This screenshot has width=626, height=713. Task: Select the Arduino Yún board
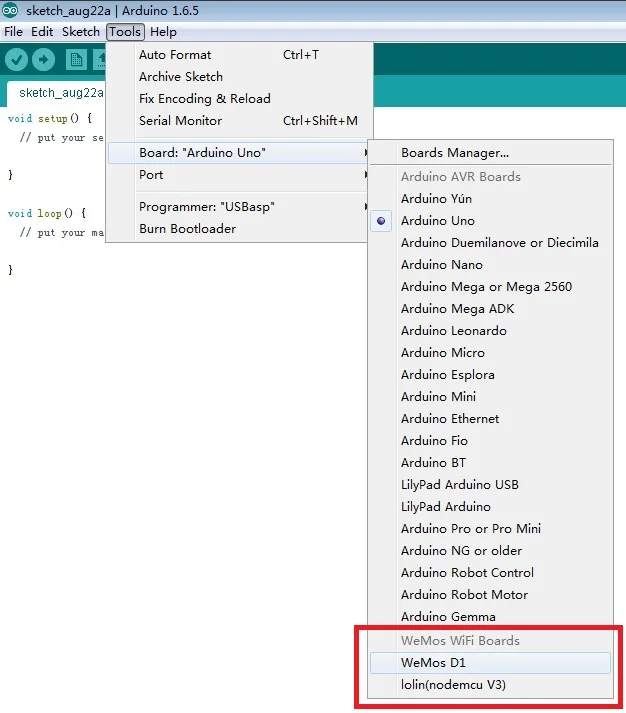[490, 199]
